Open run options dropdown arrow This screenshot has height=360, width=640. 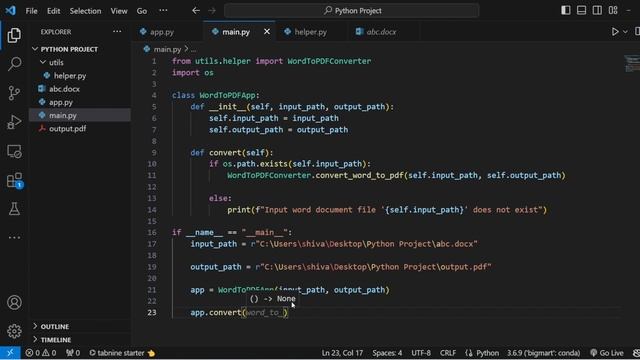(x=625, y=31)
